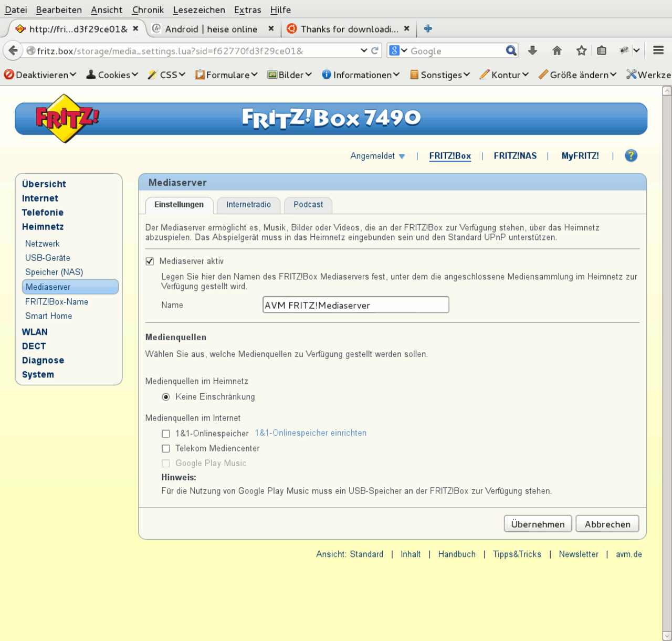Viewport: 672px width, 641px height.
Task: Click the Mediaserver Name input field
Action: click(356, 305)
